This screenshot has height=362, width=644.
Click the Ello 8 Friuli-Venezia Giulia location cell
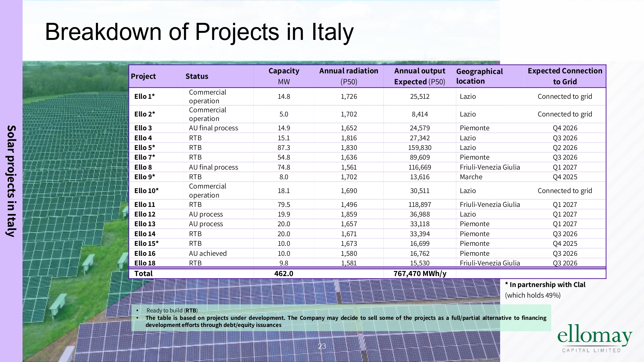point(489,167)
